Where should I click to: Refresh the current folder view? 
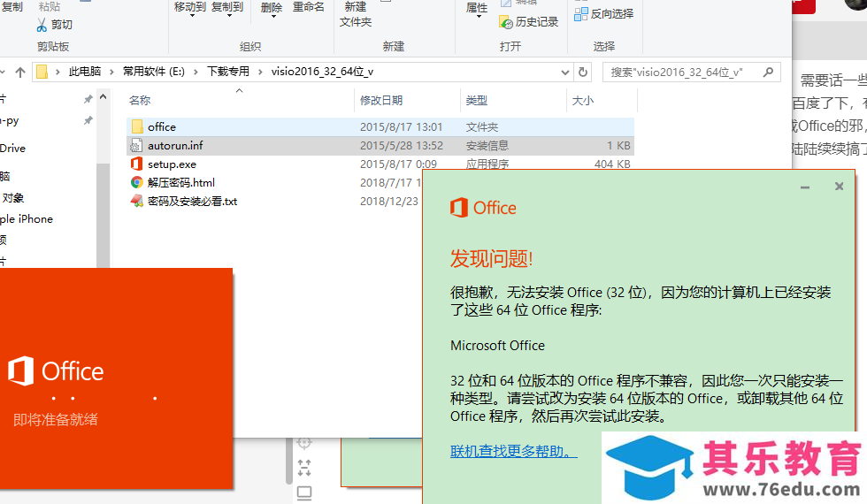pyautogui.click(x=583, y=72)
